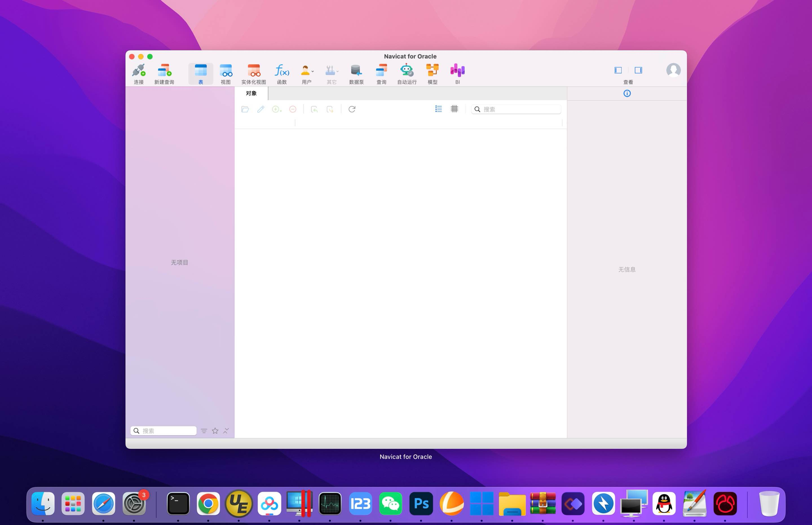Open UltraEdit from the Dock

[239, 503]
